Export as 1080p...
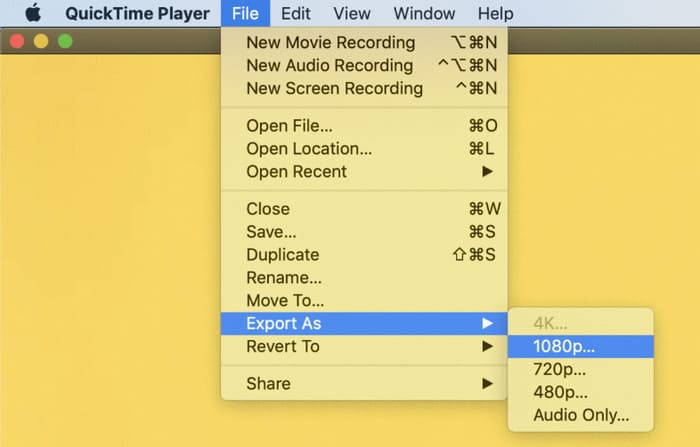The height and width of the screenshot is (447, 700). (x=581, y=346)
